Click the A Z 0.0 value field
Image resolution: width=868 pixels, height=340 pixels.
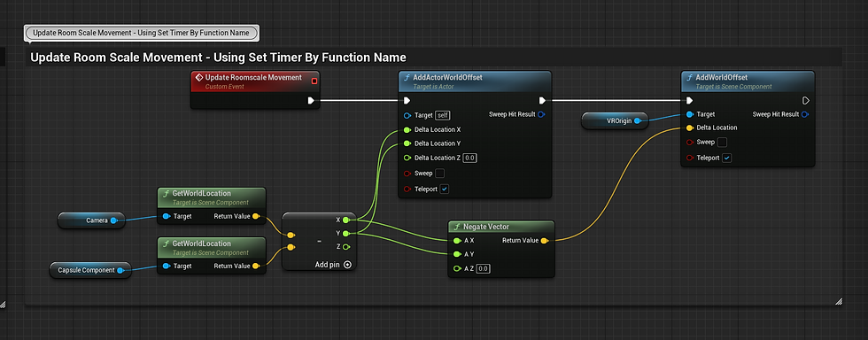pyautogui.click(x=483, y=268)
